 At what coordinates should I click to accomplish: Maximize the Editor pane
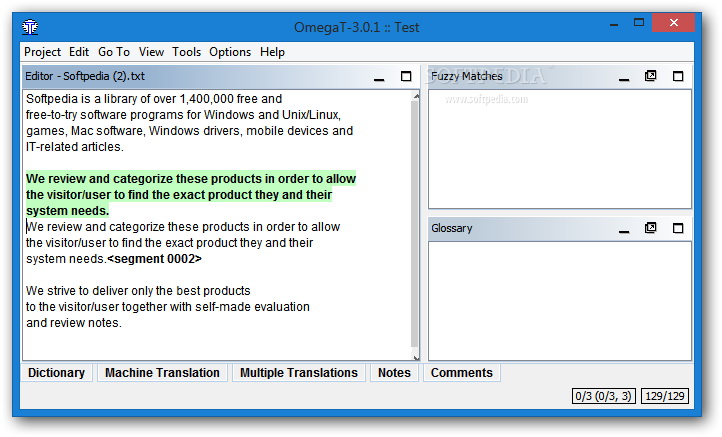coord(406,77)
